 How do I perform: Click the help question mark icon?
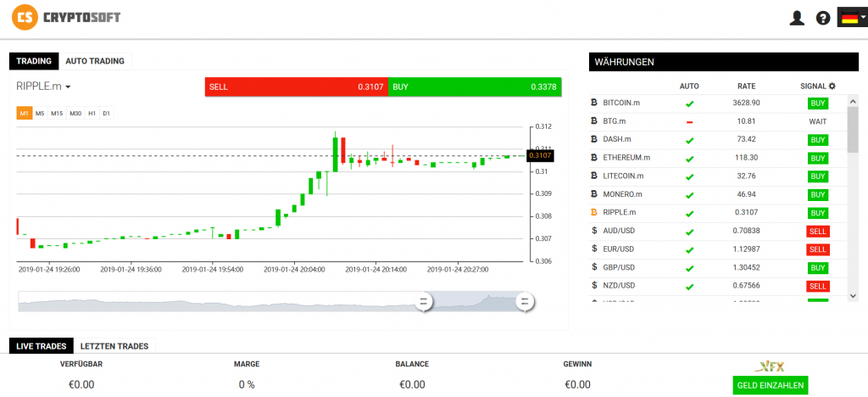(822, 18)
